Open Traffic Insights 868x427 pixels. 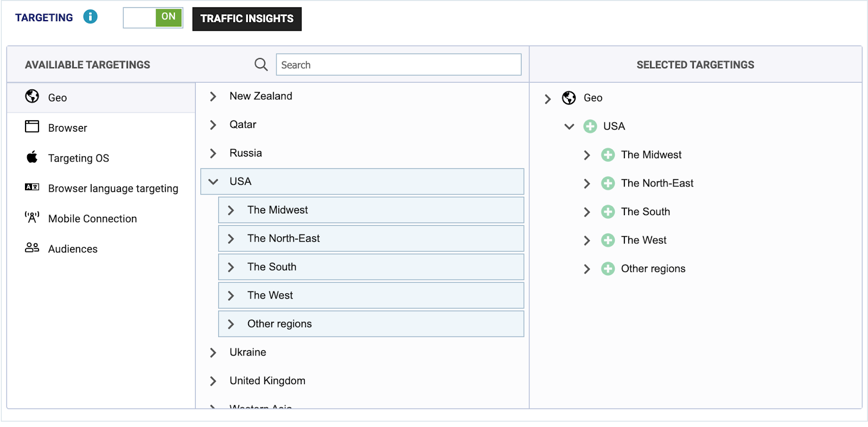pos(247,19)
